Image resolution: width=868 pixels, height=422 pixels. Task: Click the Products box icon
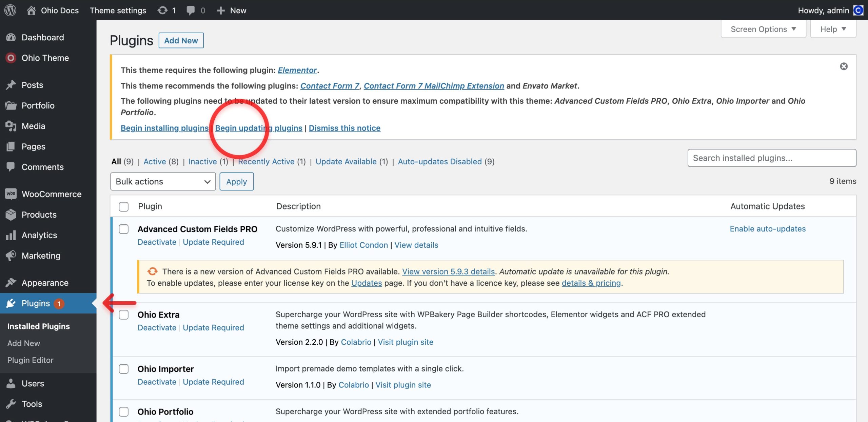click(11, 215)
